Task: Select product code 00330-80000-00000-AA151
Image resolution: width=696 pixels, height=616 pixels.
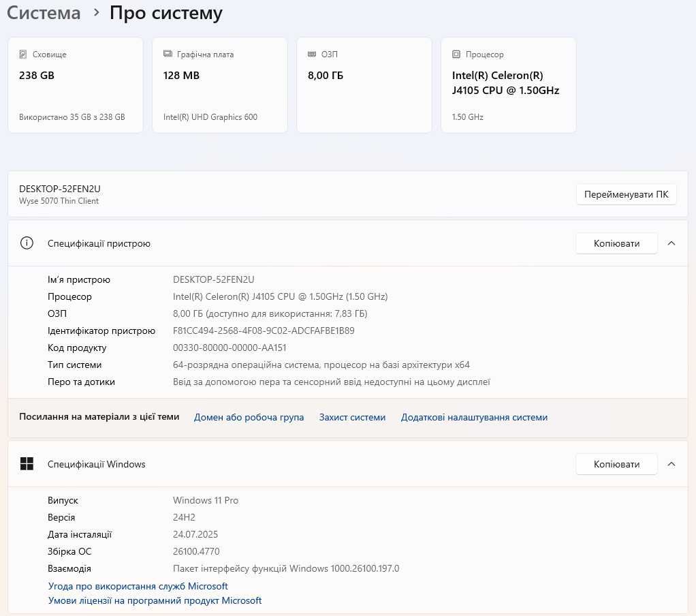Action: 230,348
